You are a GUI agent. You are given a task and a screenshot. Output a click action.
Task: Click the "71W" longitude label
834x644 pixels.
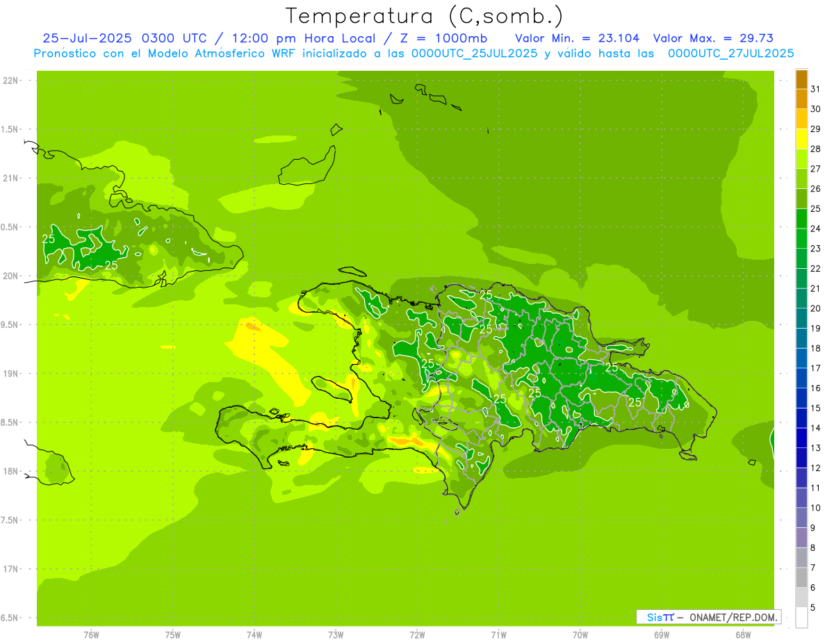point(498,635)
